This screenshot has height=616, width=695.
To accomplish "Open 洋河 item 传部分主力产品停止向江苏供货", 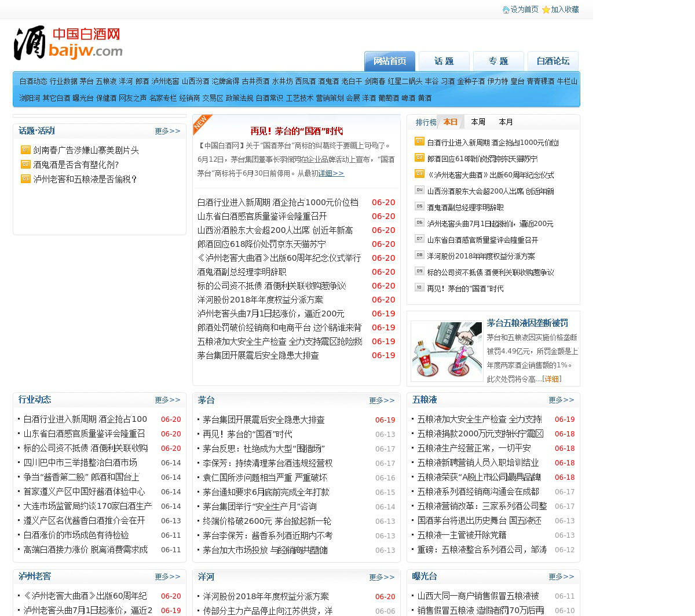I will click(x=268, y=611).
